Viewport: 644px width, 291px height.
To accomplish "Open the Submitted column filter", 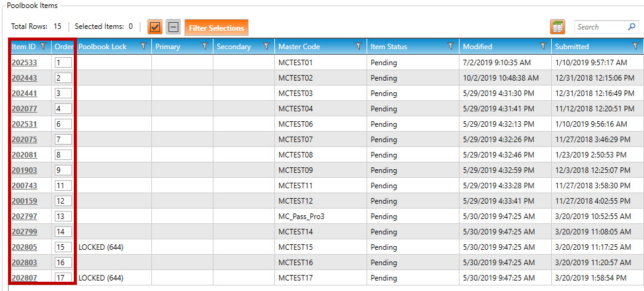I will coord(635,47).
